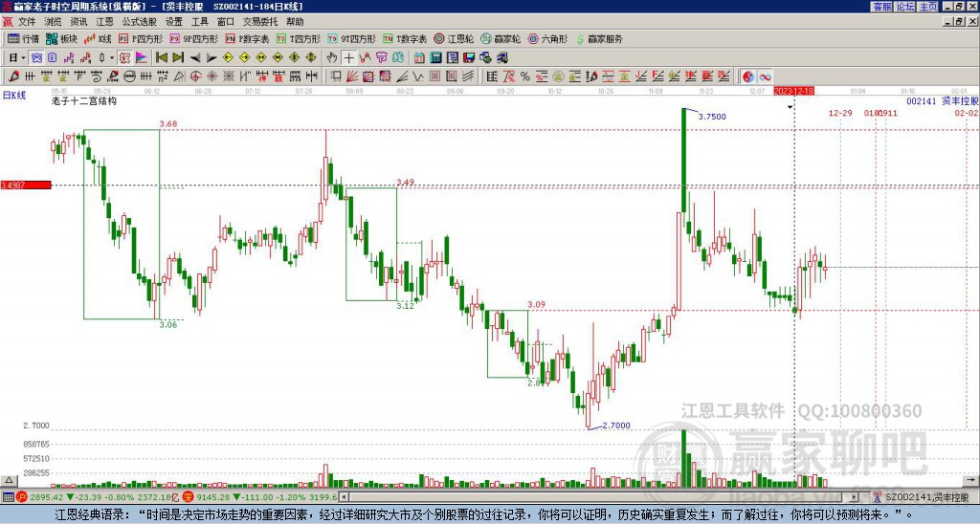This screenshot has height=524, width=980.
Task: Click the 02-02 cycle date marker
Action: coord(967,113)
